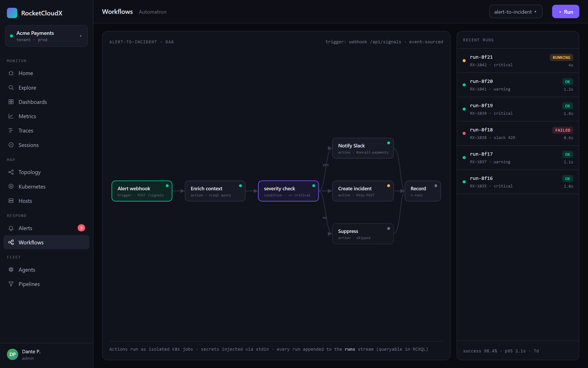The height and width of the screenshot is (368, 588).
Task: Click the red status dot for run-8f18
Action: coord(464,133)
